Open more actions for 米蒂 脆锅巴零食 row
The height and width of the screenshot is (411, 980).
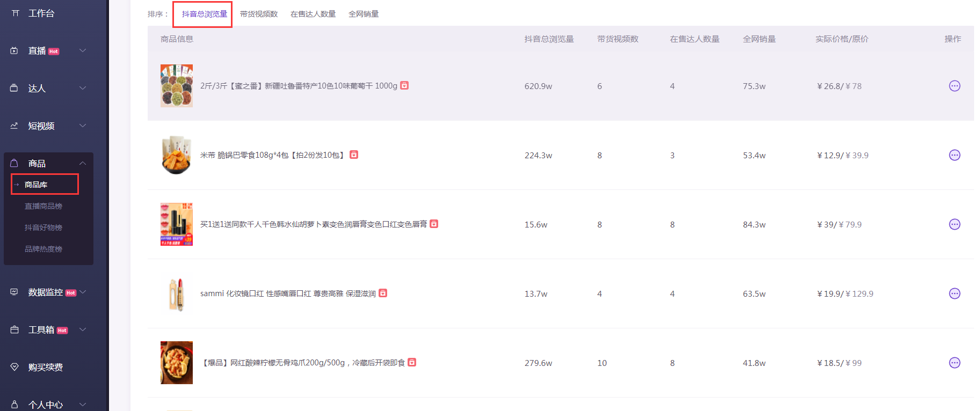[954, 155]
